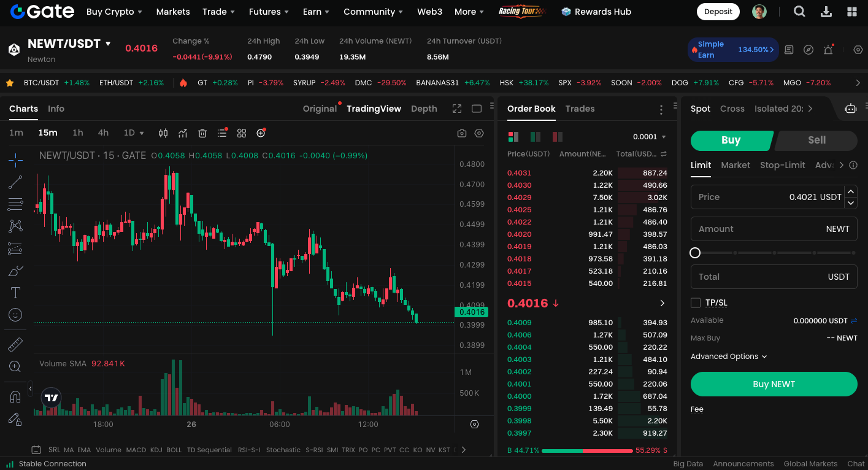
Task: Click the trading bot robot icon
Action: click(x=850, y=109)
